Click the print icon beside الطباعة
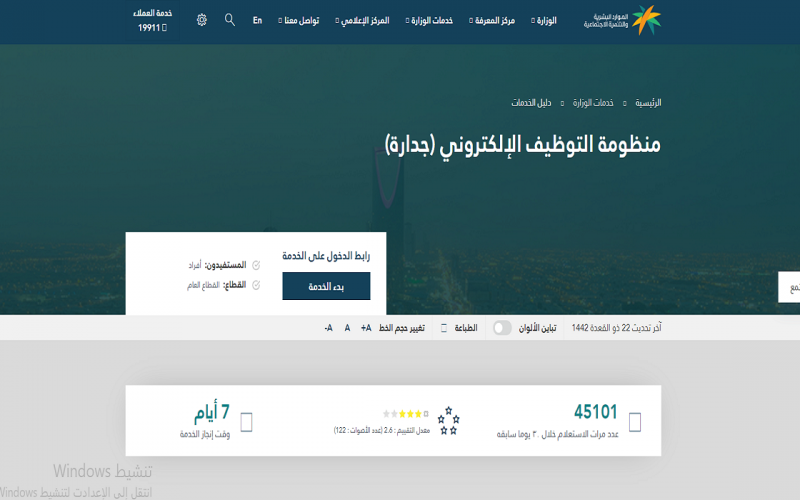 click(444, 328)
